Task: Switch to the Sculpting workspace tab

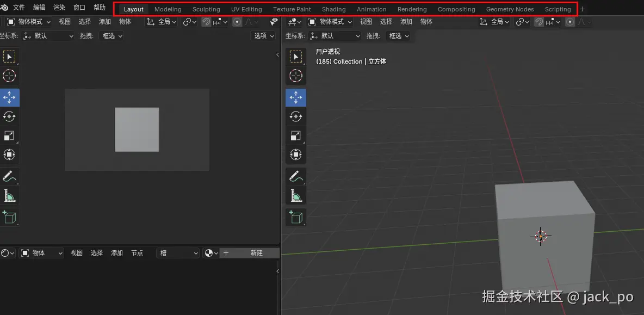Action: (206, 9)
